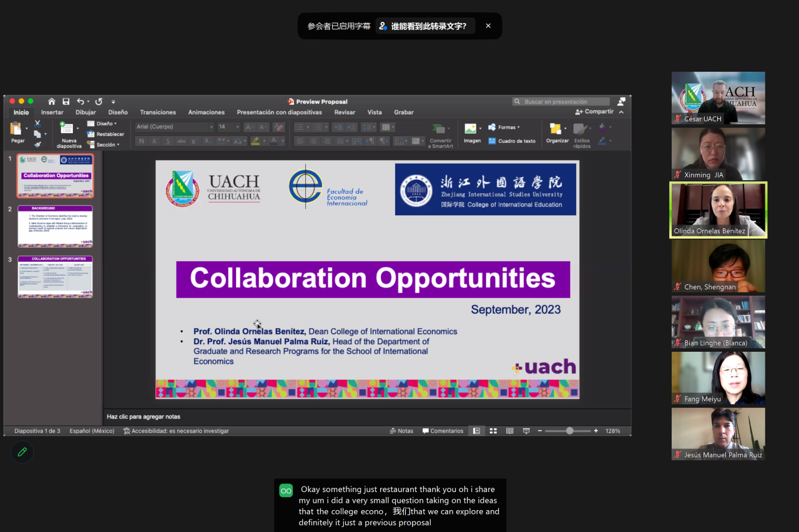
Task: Switch to slide sorter grid view
Action: click(493, 431)
